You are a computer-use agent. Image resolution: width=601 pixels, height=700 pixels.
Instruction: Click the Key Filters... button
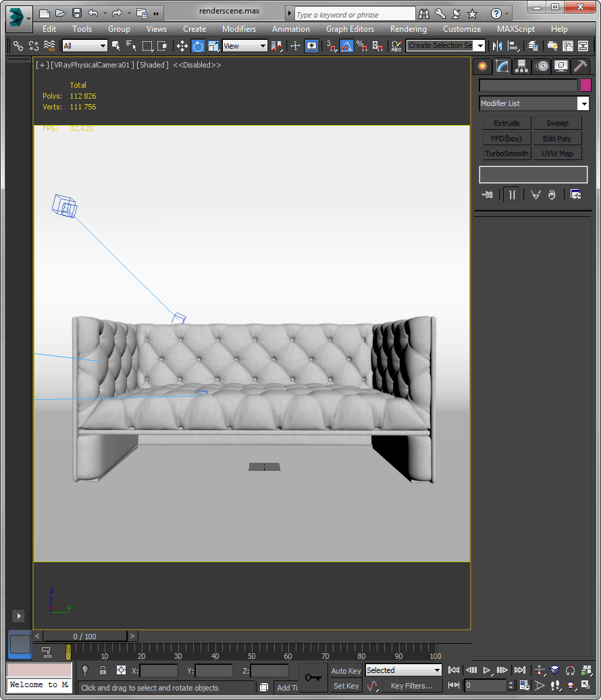tap(412, 686)
